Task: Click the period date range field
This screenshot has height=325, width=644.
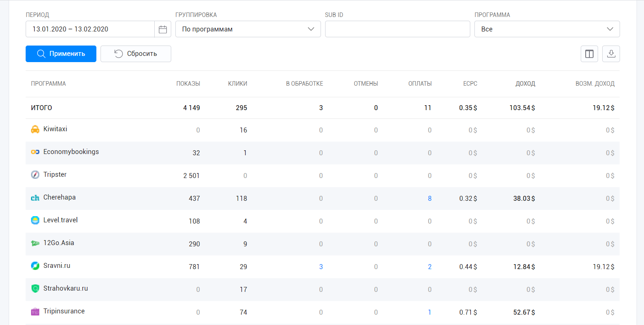Action: coord(90,29)
